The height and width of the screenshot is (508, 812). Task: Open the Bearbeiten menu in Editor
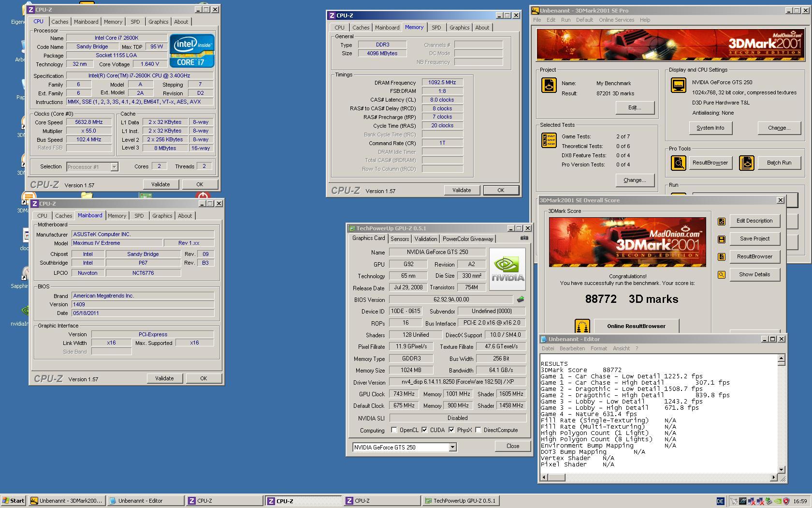[572, 348]
